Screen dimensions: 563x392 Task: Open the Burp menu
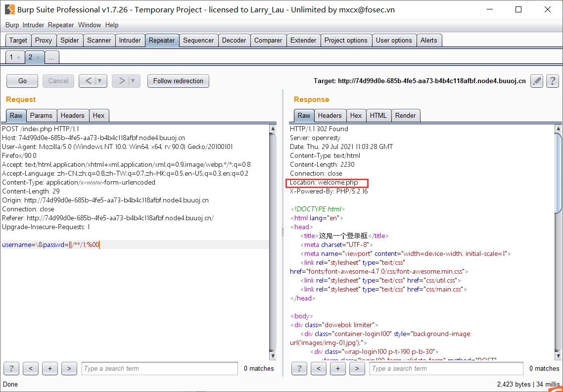(12, 25)
